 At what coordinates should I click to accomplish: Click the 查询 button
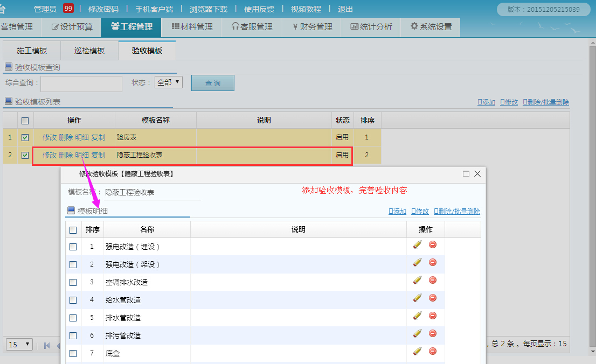pos(212,82)
